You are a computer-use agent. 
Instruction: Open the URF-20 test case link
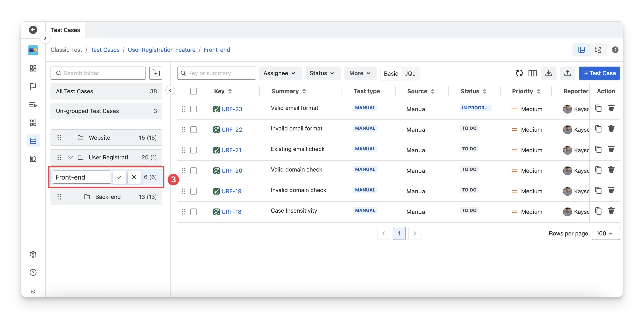point(232,171)
